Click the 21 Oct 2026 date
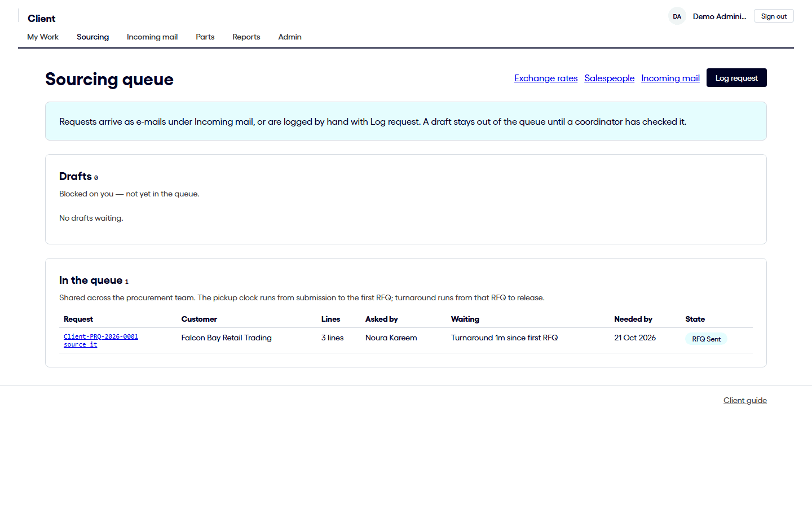This screenshot has height=508, width=812. [x=635, y=338]
